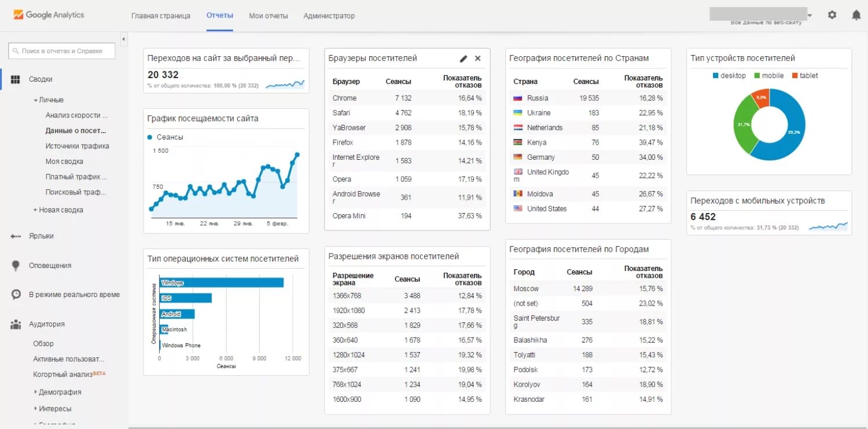Screen dimensions: 868x429
Task: Click the Balashikha city row
Action: [x=589, y=340]
